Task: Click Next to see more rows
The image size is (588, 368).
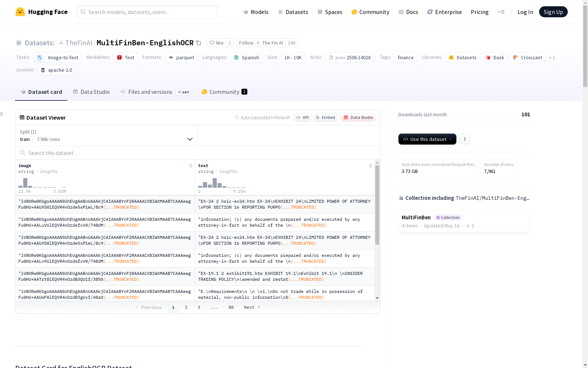Action: click(252, 307)
